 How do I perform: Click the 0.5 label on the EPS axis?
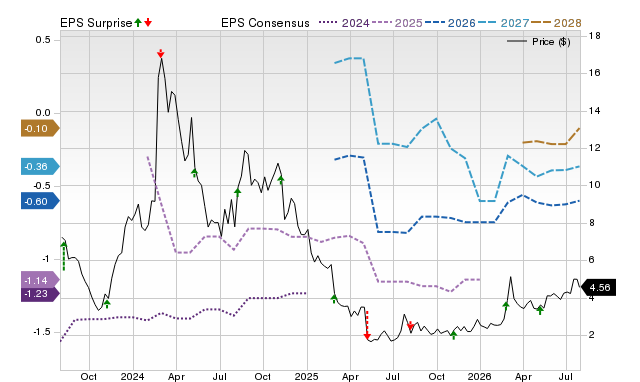[43, 40]
